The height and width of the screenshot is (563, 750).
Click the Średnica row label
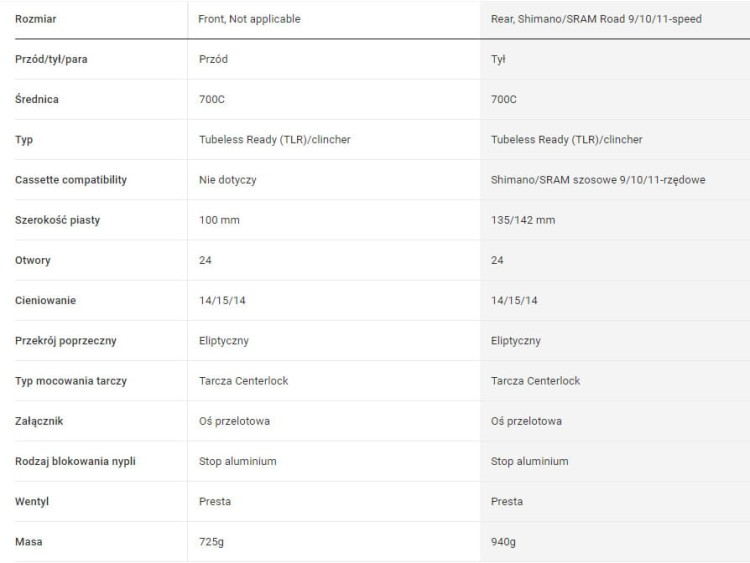37,99
